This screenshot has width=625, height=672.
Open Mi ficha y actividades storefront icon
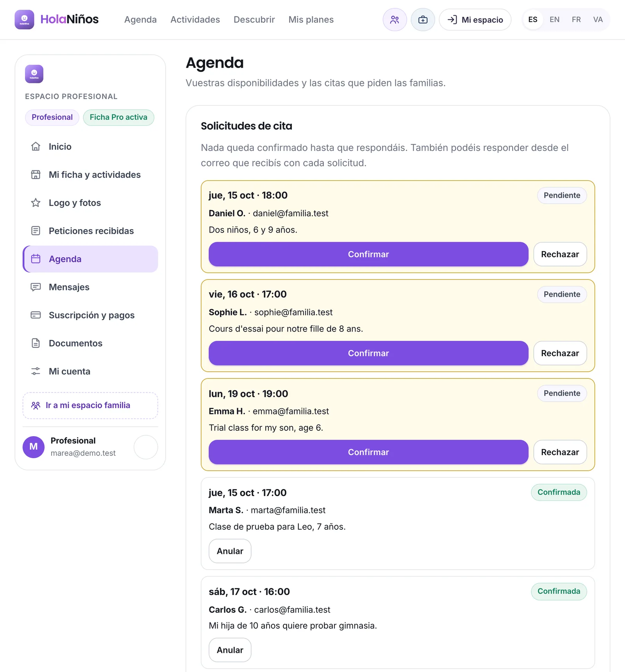(x=36, y=175)
